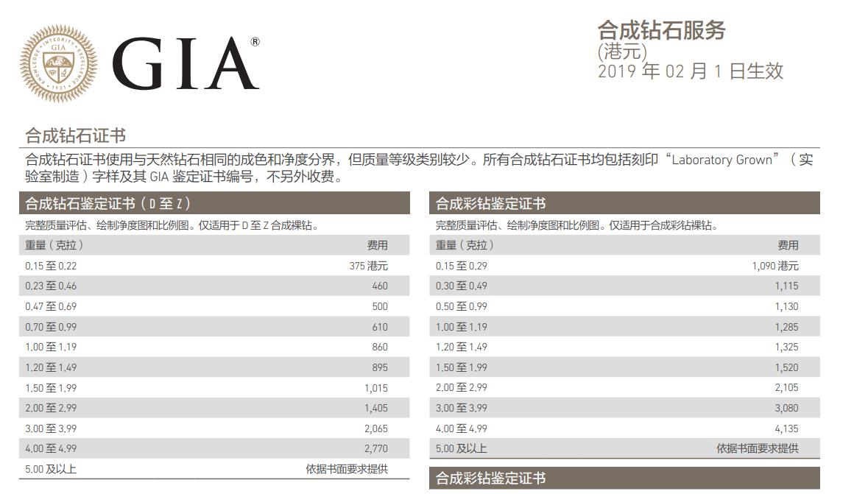Click the 610 fee cell
This screenshot has width=868, height=494.
point(380,327)
